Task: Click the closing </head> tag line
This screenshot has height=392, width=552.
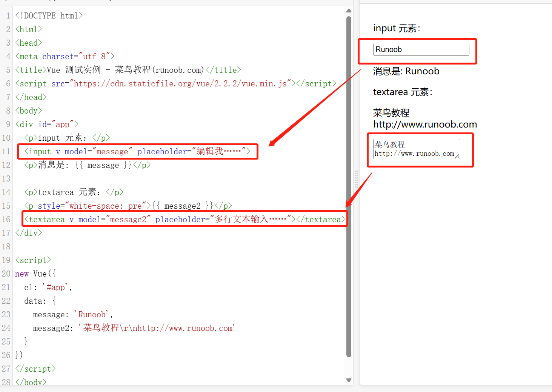Action: (31, 97)
